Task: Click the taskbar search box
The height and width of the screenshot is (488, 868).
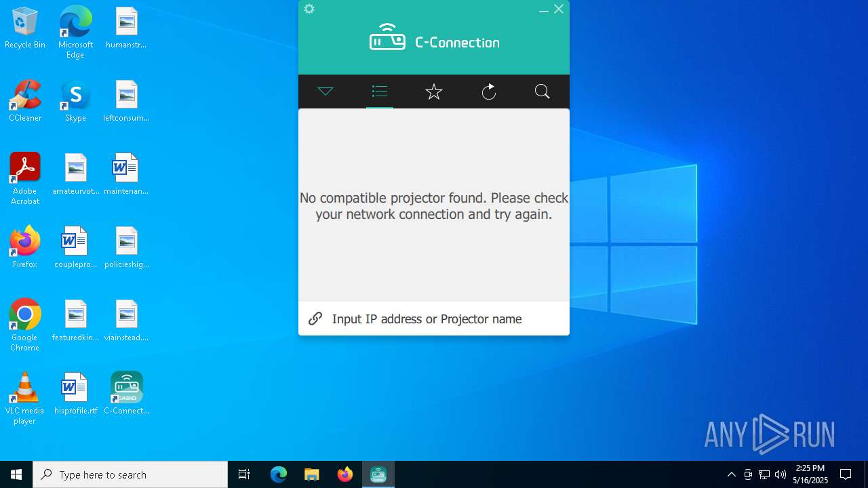Action: [x=130, y=474]
